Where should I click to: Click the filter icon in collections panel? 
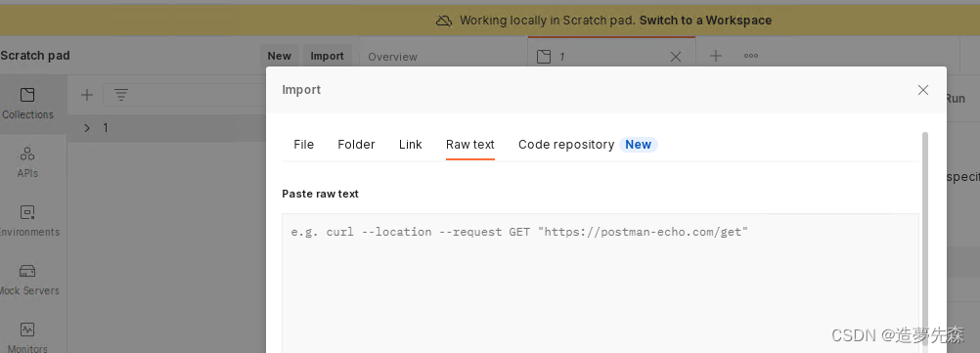click(x=121, y=95)
